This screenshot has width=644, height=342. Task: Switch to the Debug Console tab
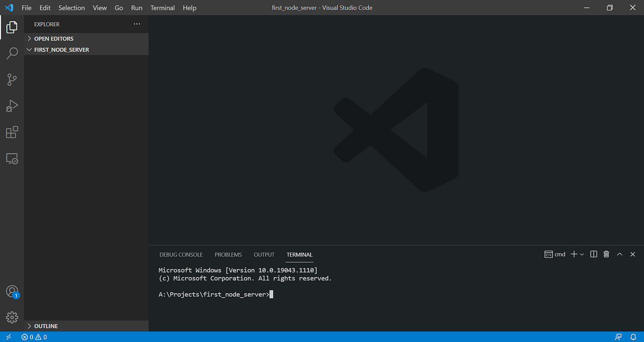(x=181, y=255)
